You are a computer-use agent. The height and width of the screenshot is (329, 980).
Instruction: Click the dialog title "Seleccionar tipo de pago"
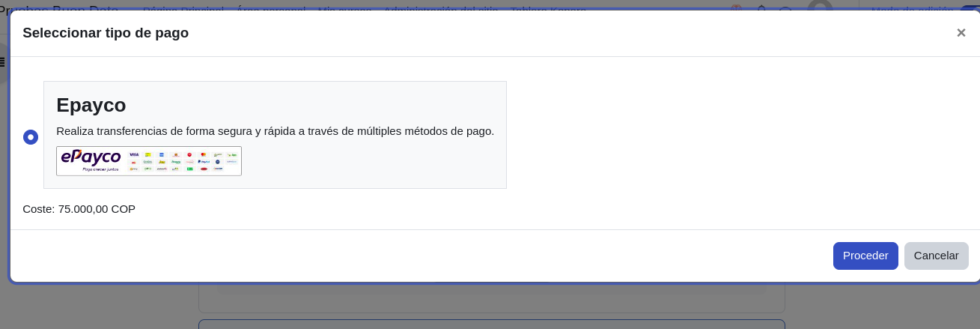coord(106,33)
